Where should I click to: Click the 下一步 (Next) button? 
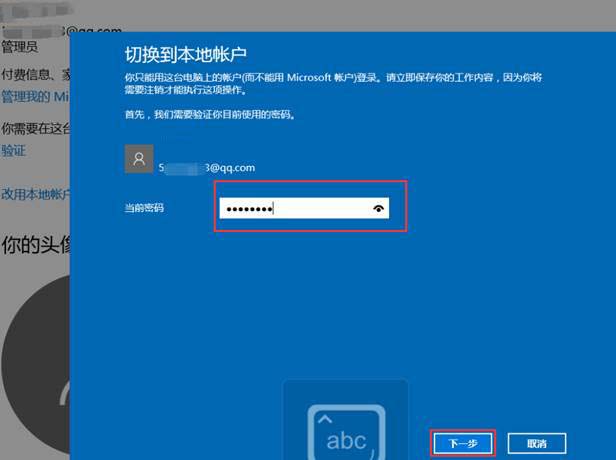pyautogui.click(x=463, y=444)
